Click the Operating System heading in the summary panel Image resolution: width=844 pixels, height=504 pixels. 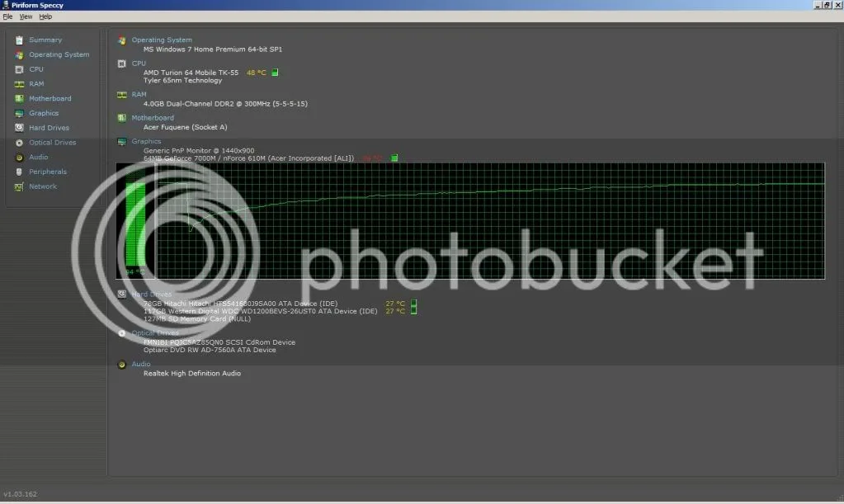tap(162, 40)
